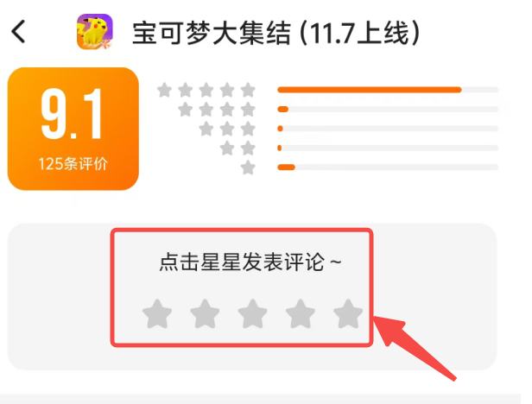Click the three-star rating distribution bar

coord(388,129)
